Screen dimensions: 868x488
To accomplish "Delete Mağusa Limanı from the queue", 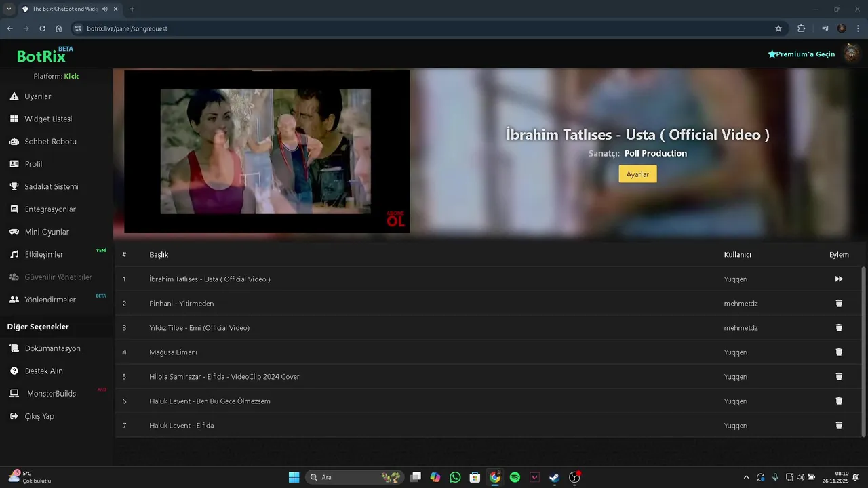I will (839, 352).
